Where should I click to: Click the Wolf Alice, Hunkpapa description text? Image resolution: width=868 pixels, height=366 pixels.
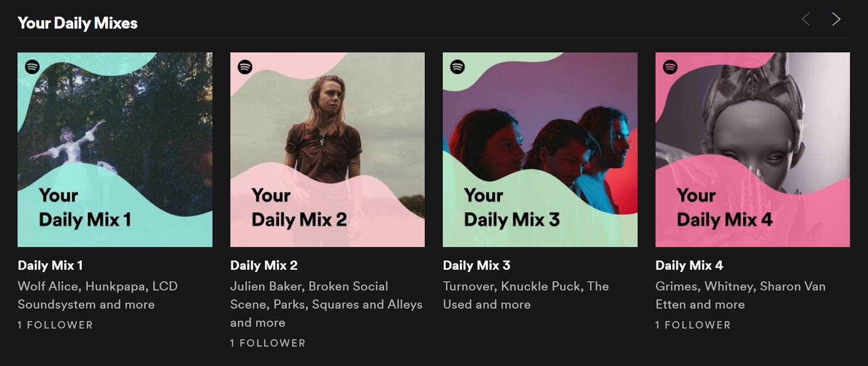pos(98,295)
